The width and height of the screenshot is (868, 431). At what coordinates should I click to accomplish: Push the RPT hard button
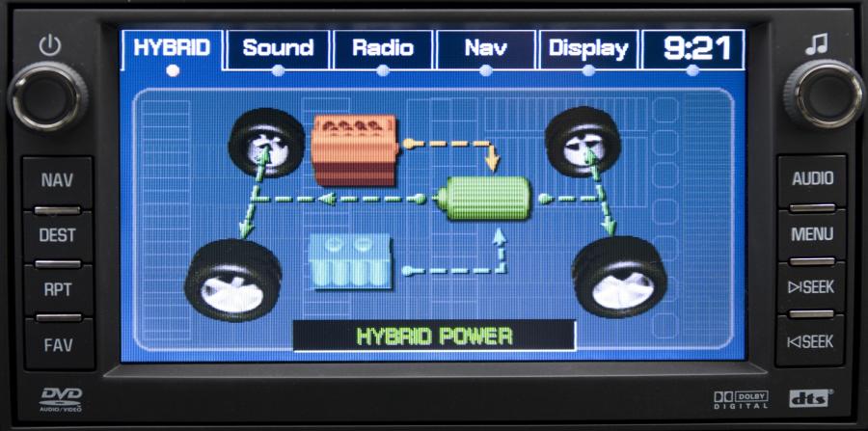(58, 289)
